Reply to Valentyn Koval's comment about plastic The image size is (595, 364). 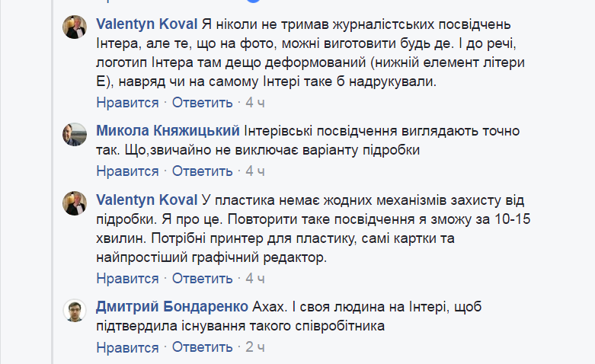coord(202,279)
